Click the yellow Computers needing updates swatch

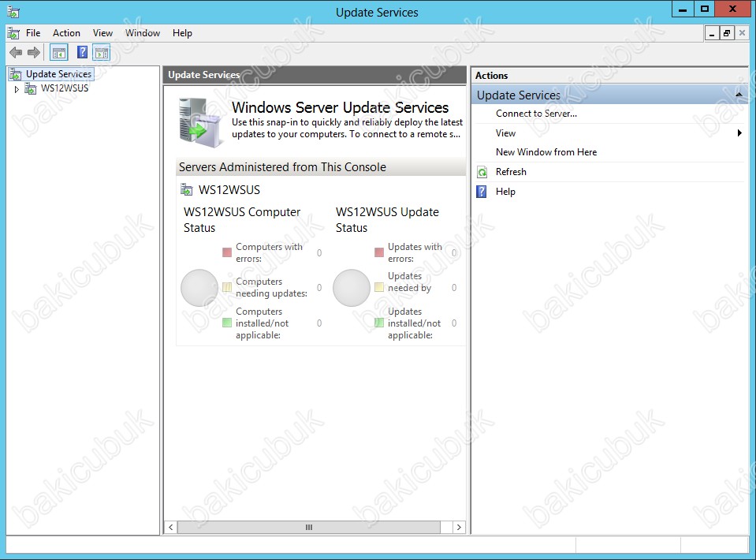[227, 287]
